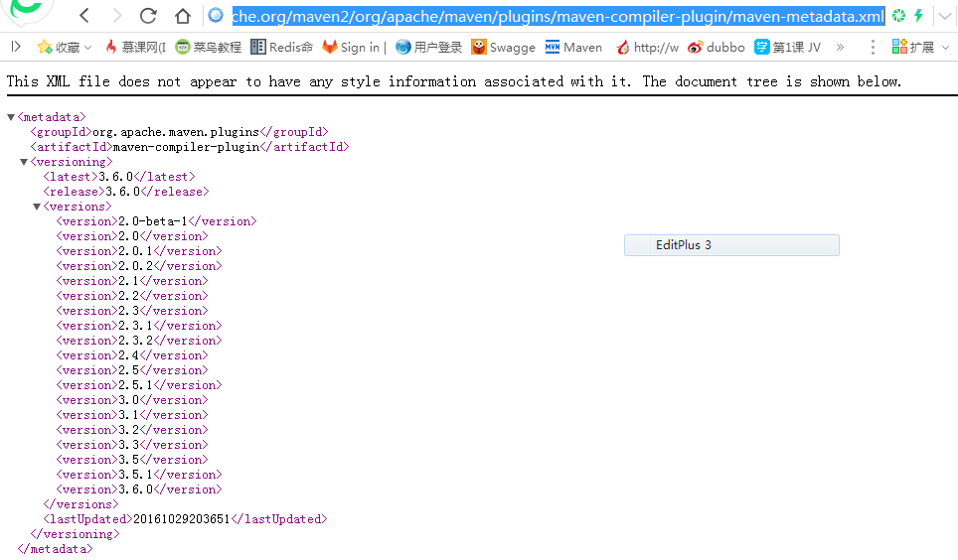Open the vertical three-dot bookmark menu
Screen dimensions: 958x560
[873, 47]
